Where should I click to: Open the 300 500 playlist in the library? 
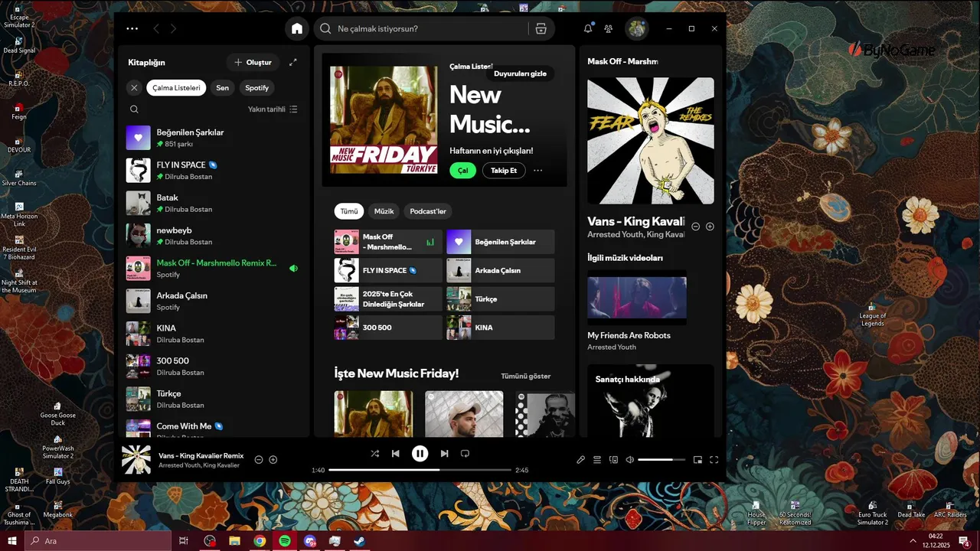tap(214, 367)
